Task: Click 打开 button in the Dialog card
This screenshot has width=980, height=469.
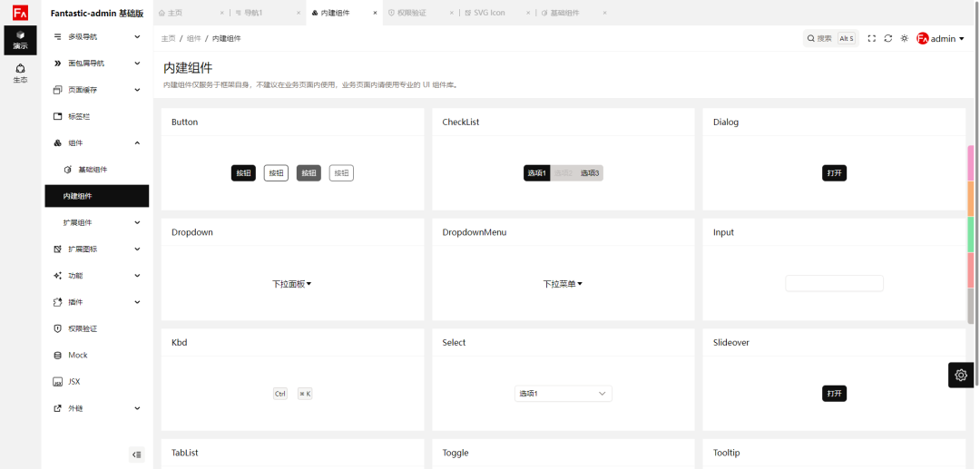Action: (834, 173)
